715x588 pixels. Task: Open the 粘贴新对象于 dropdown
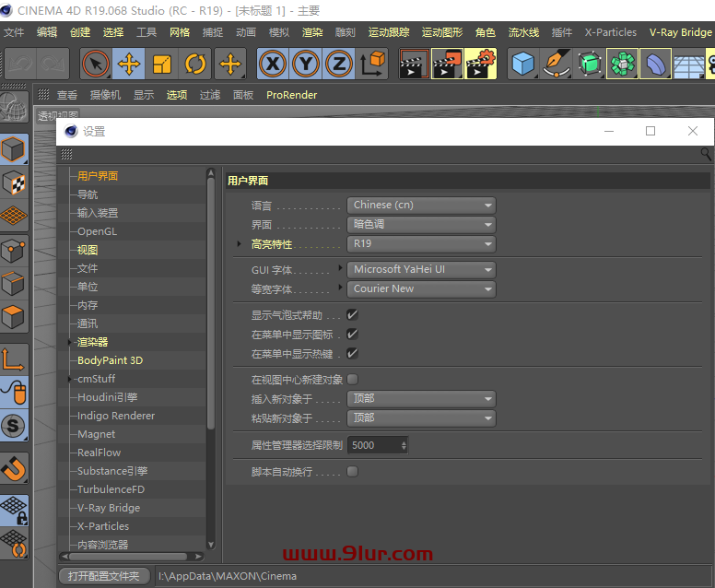click(421, 418)
